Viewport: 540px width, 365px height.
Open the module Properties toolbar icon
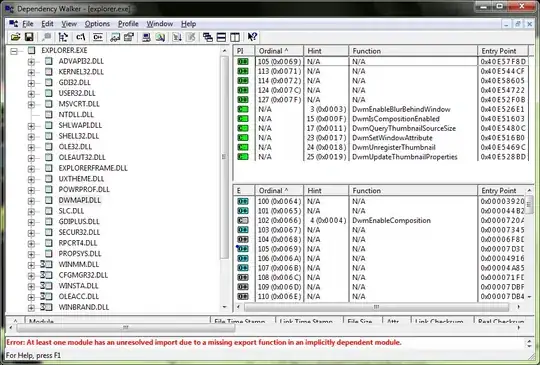[129, 37]
